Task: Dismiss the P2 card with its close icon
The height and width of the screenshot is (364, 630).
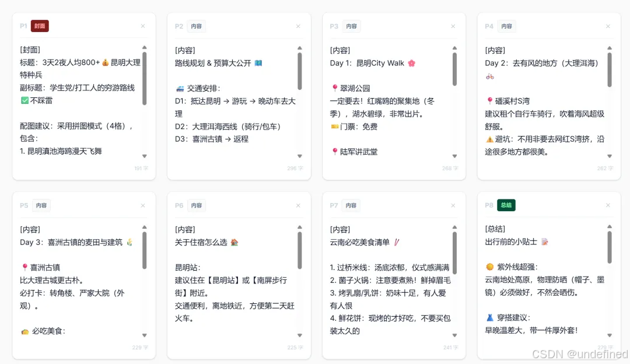Action: 298,26
